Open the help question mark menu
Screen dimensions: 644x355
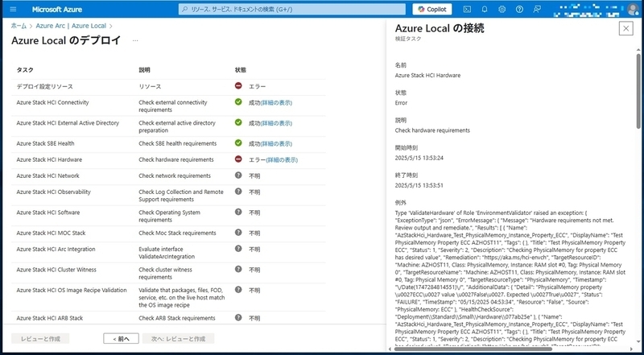pos(519,9)
